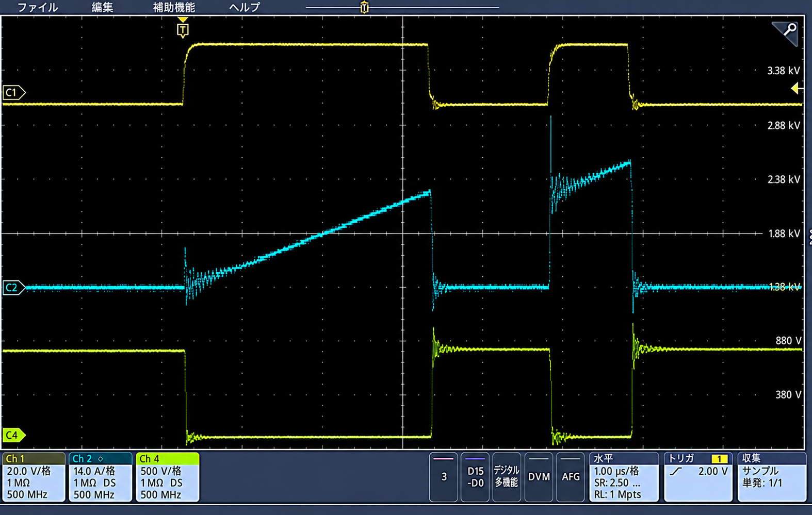Open the 補助機能 menu
This screenshot has width=812, height=515.
pos(174,7)
